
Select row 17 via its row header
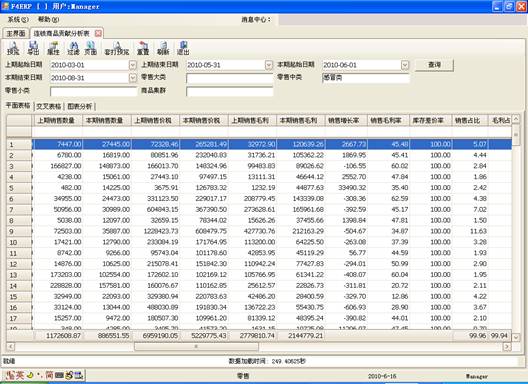tap(19, 318)
